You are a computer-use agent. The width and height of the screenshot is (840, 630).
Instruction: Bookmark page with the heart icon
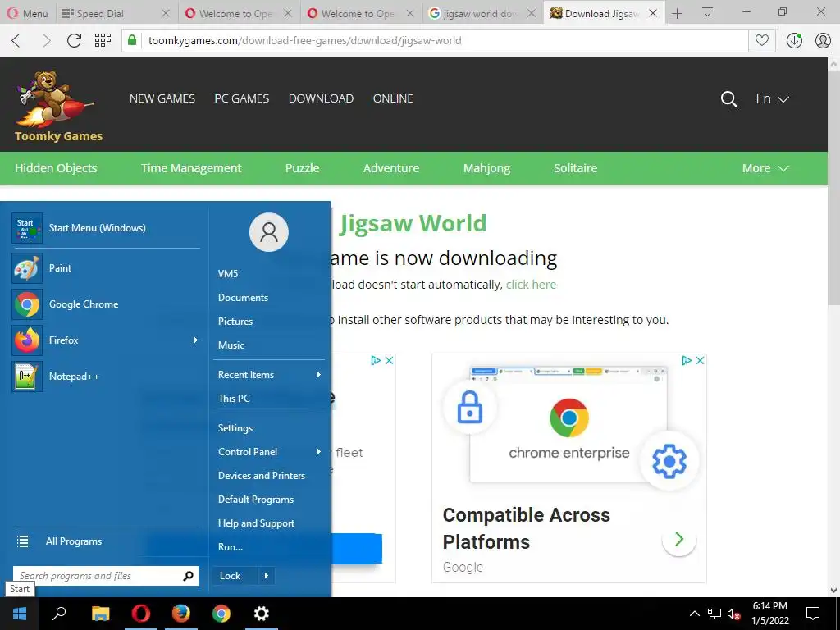pyautogui.click(x=762, y=40)
